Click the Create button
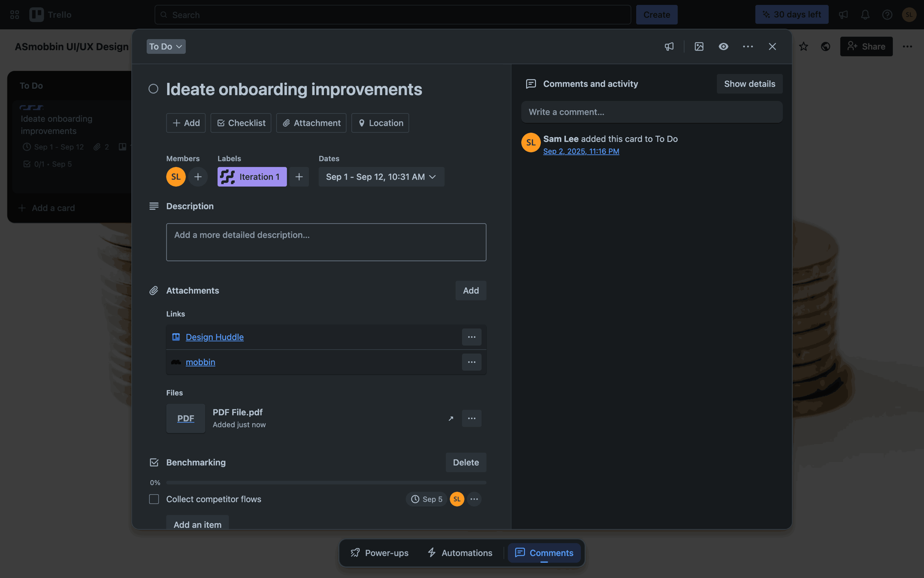Screen dimensions: 924x578 pyautogui.click(x=656, y=15)
